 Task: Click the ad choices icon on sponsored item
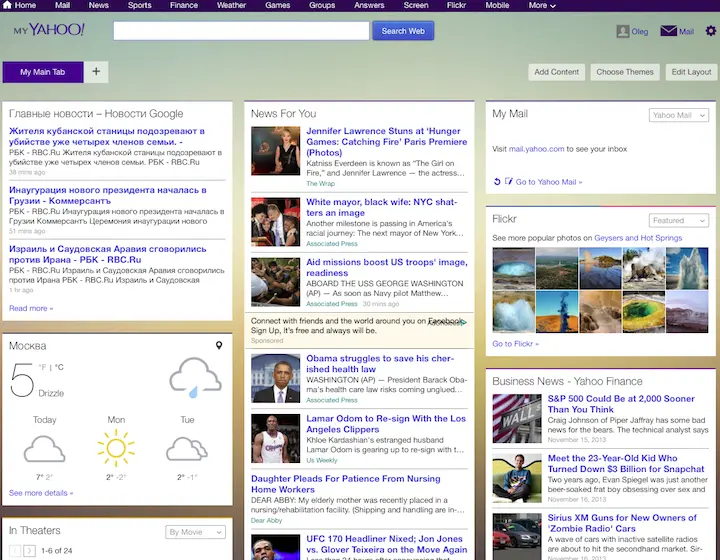point(463,322)
